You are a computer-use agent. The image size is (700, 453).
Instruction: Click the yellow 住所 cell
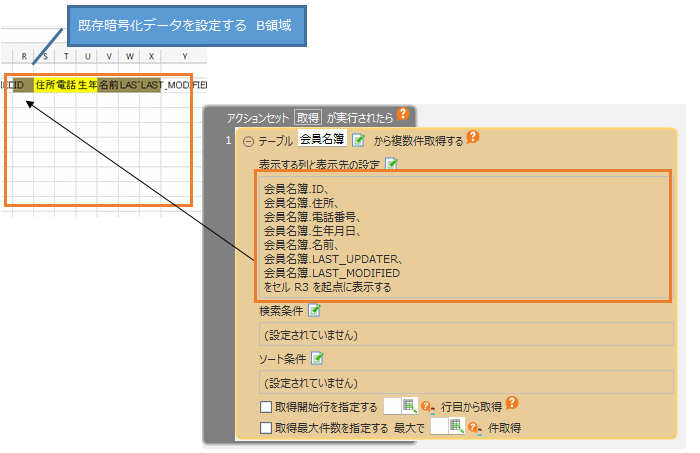click(x=45, y=85)
